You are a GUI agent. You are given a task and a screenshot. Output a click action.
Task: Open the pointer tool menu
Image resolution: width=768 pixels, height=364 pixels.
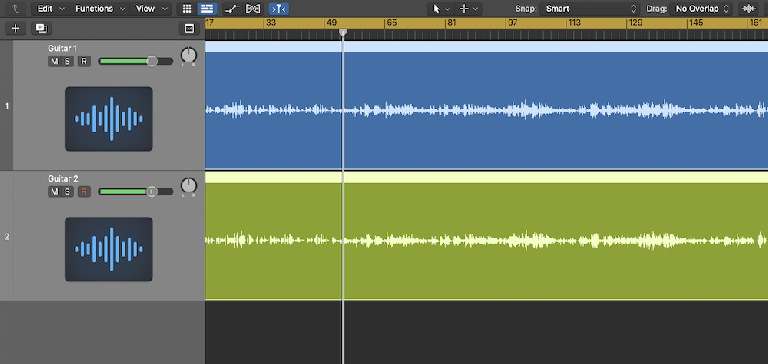(440, 8)
